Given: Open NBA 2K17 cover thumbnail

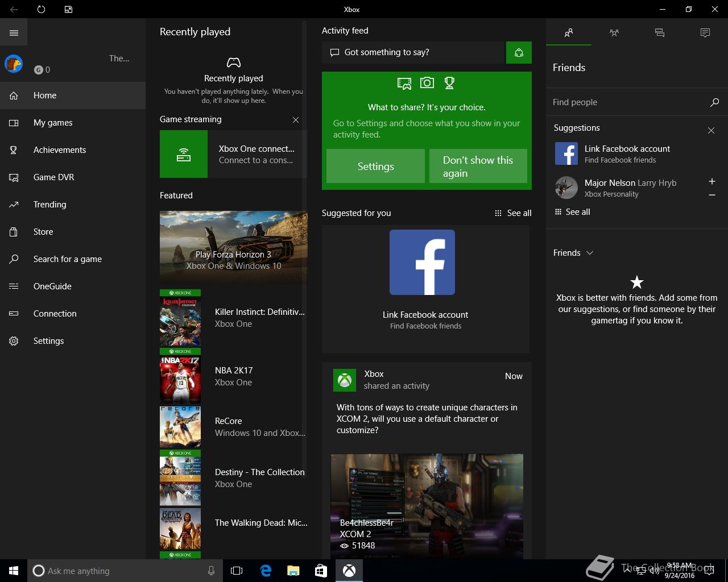Looking at the screenshot, I should 180,376.
